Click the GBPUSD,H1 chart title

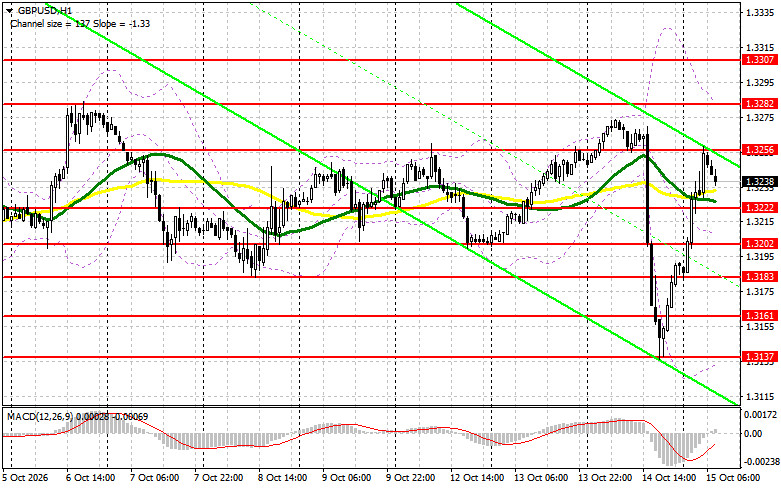tap(44, 10)
